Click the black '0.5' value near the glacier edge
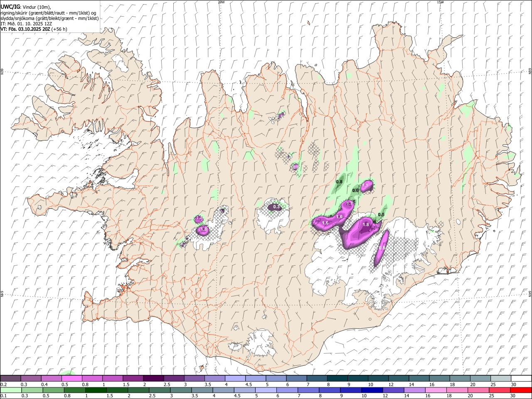 click(x=381, y=214)
